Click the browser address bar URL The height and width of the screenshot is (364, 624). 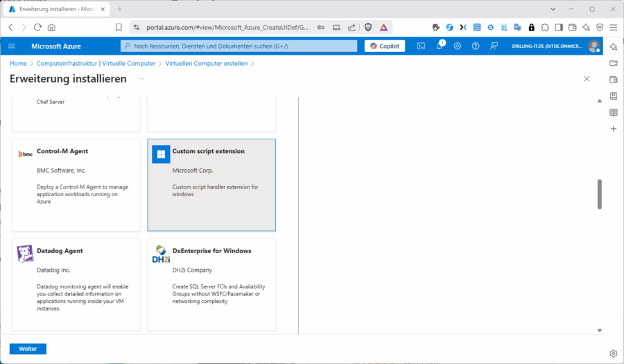pos(227,28)
